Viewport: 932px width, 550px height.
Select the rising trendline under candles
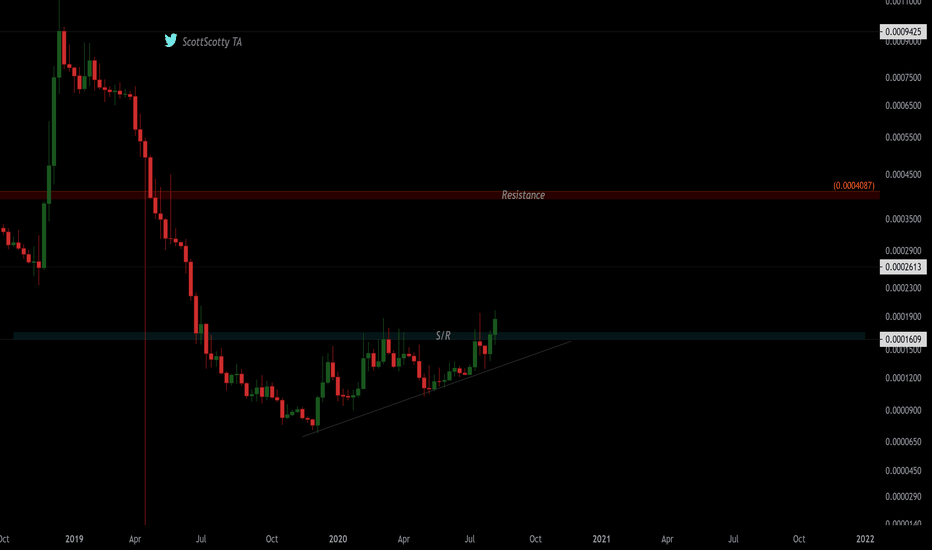click(x=437, y=389)
